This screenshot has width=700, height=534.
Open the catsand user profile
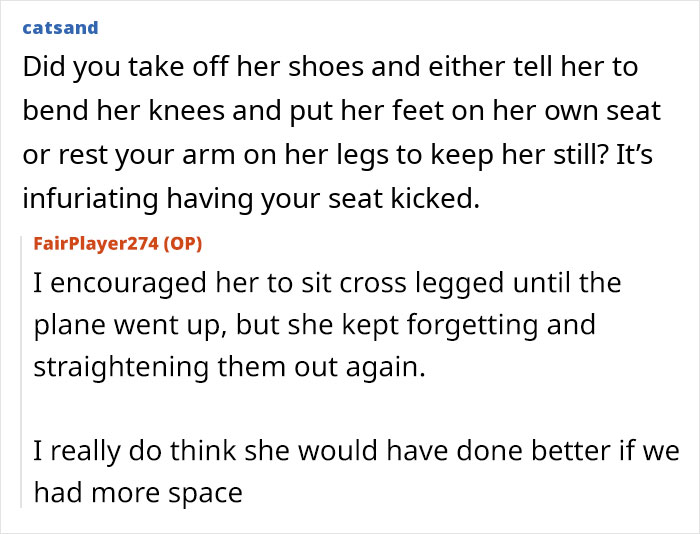click(x=60, y=28)
